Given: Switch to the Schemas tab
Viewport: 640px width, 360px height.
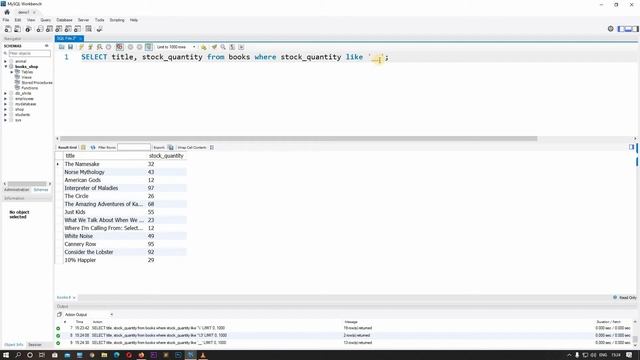Looking at the screenshot, I should [x=41, y=190].
